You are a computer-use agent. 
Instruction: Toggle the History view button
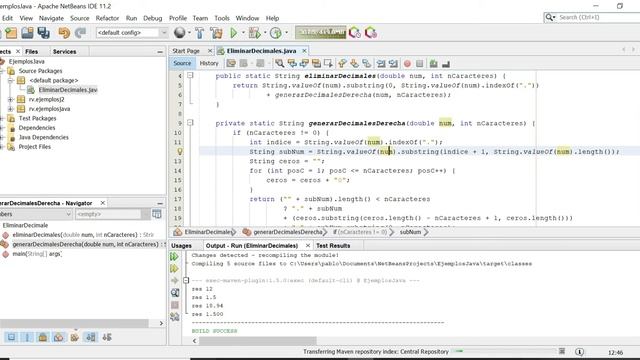pos(209,63)
